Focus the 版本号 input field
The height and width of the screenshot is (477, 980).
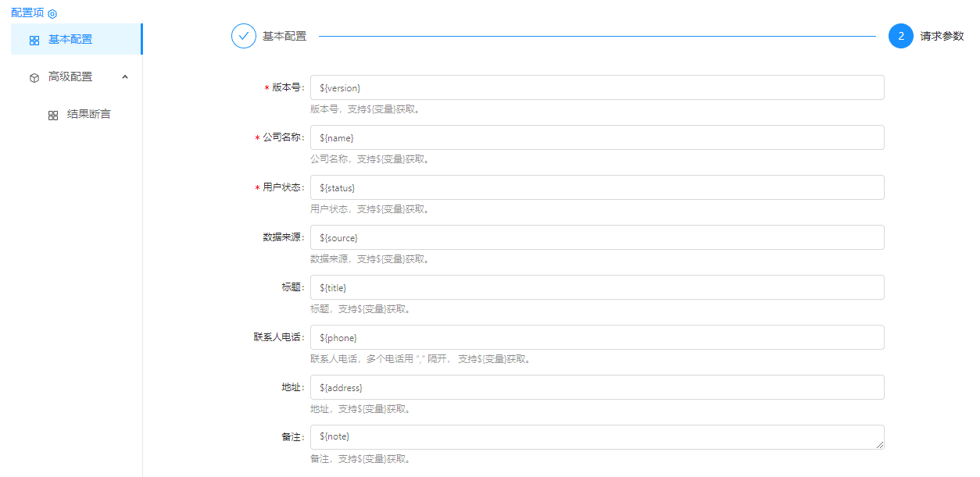pos(597,87)
